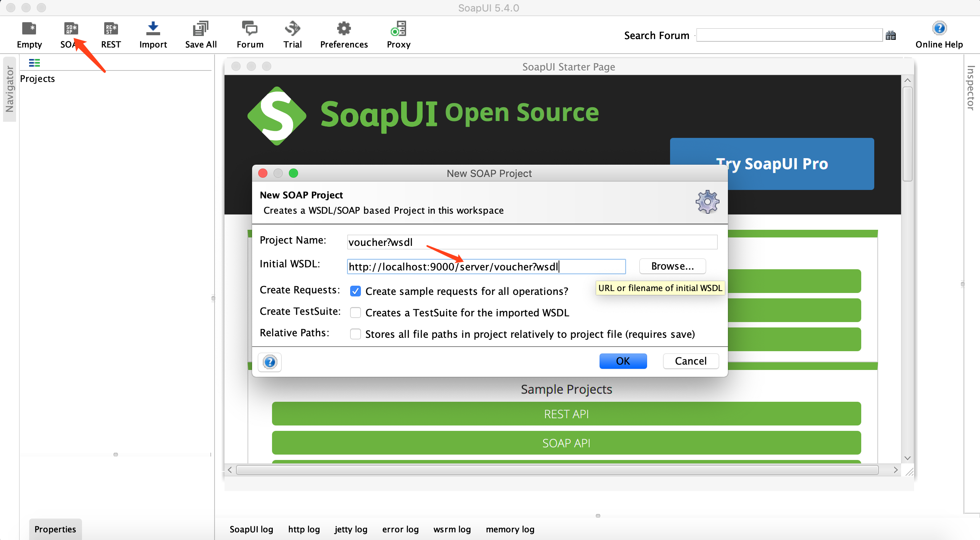
Task: Click the Empty project toolbar icon
Action: 29,29
